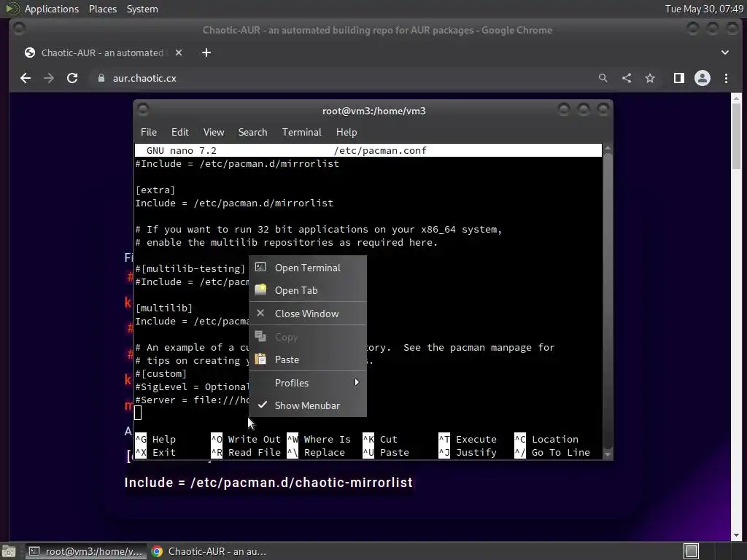Click the clock showing Tue May 30
This screenshot has height=560, width=747.
point(704,9)
